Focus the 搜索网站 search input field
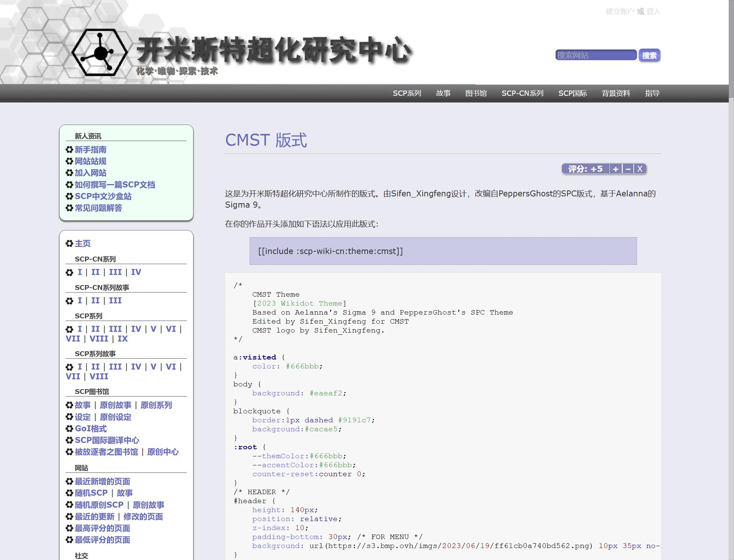 [x=596, y=55]
